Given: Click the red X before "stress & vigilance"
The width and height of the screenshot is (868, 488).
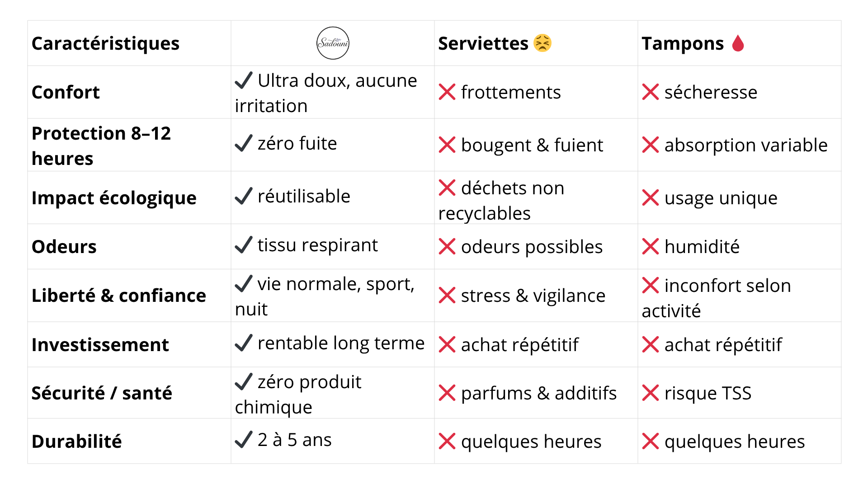Looking at the screenshot, I should click(x=447, y=296).
